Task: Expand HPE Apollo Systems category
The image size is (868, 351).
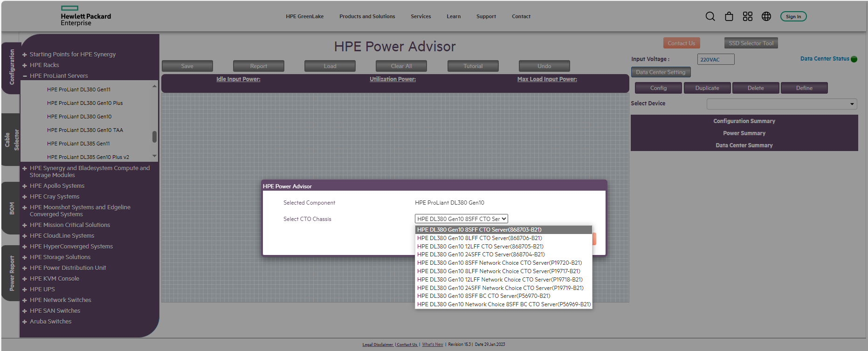Action: (x=25, y=186)
